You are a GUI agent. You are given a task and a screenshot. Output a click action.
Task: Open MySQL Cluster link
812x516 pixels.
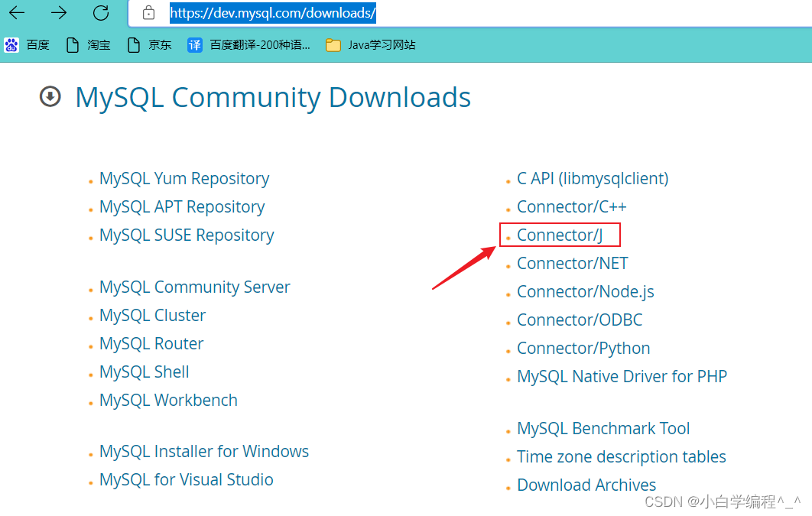[x=152, y=315]
